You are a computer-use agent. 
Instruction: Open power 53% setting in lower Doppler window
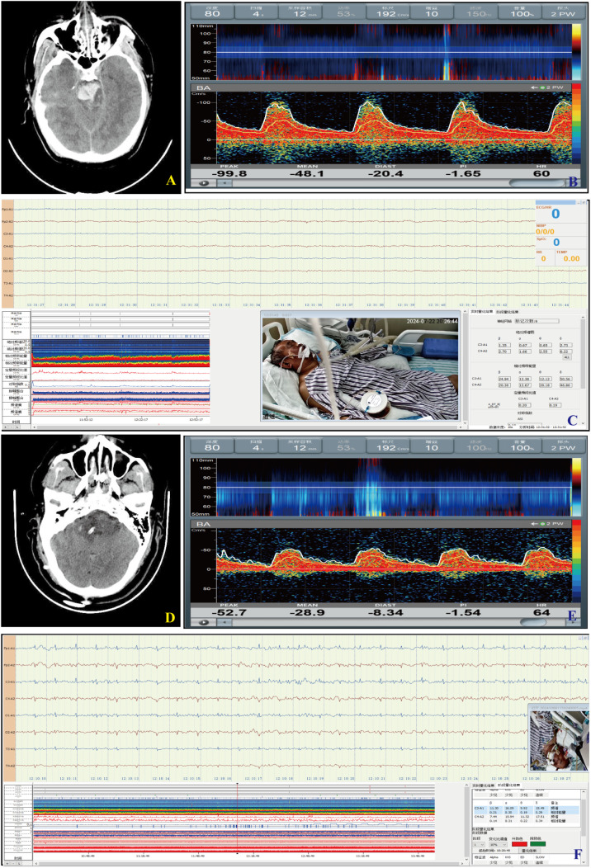(x=343, y=446)
